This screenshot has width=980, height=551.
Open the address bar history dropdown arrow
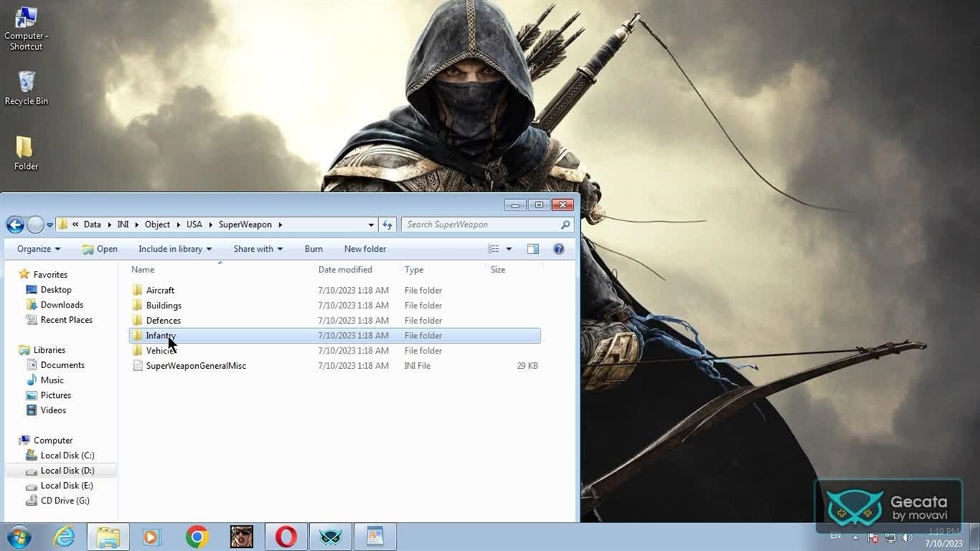(x=371, y=225)
